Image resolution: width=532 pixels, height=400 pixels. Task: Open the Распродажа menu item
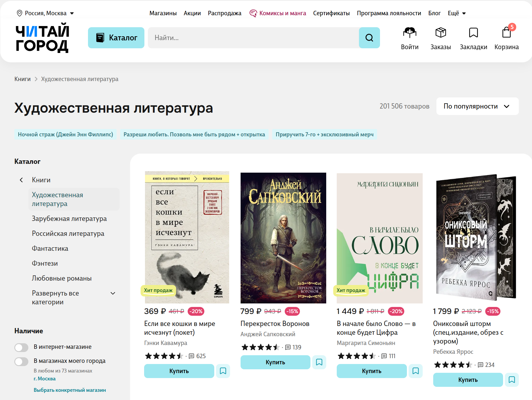tap(224, 13)
